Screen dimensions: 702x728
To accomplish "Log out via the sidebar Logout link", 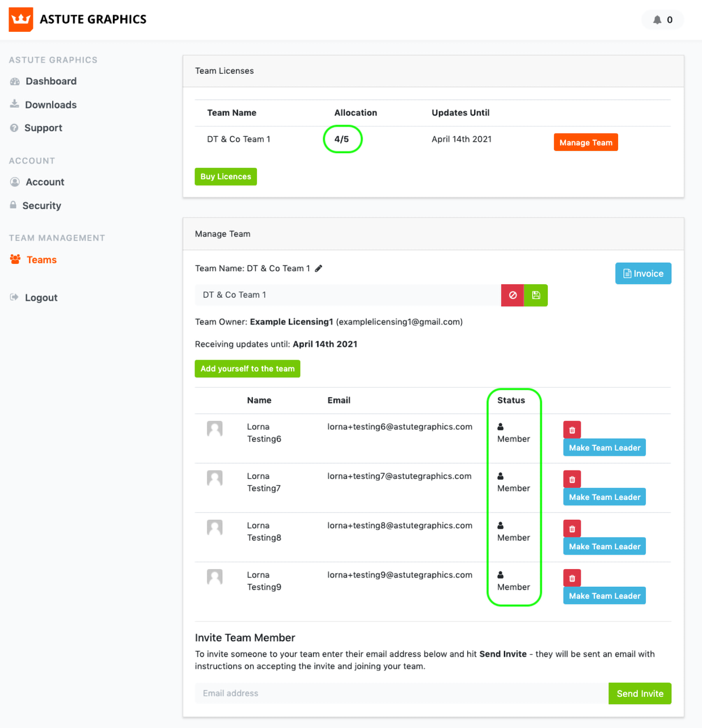I will click(x=41, y=298).
